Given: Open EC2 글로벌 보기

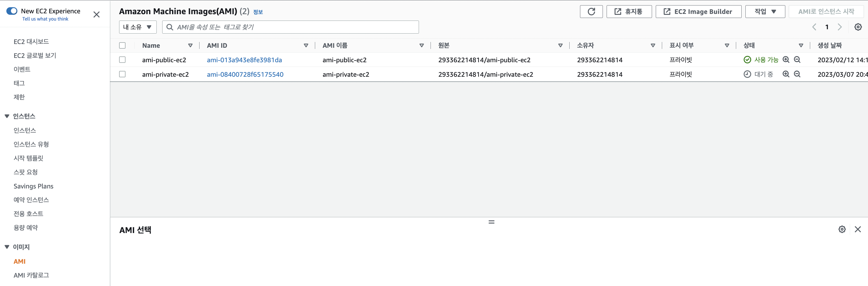Looking at the screenshot, I should click(x=35, y=55).
